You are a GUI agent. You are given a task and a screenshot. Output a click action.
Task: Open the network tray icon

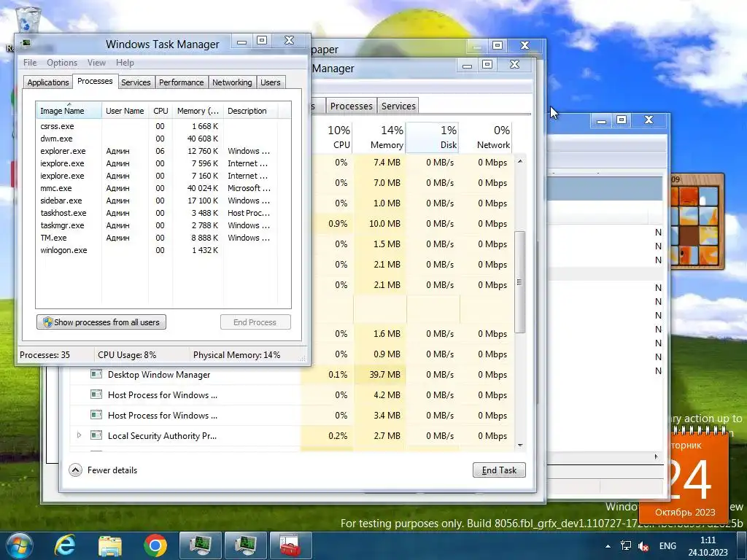point(626,545)
